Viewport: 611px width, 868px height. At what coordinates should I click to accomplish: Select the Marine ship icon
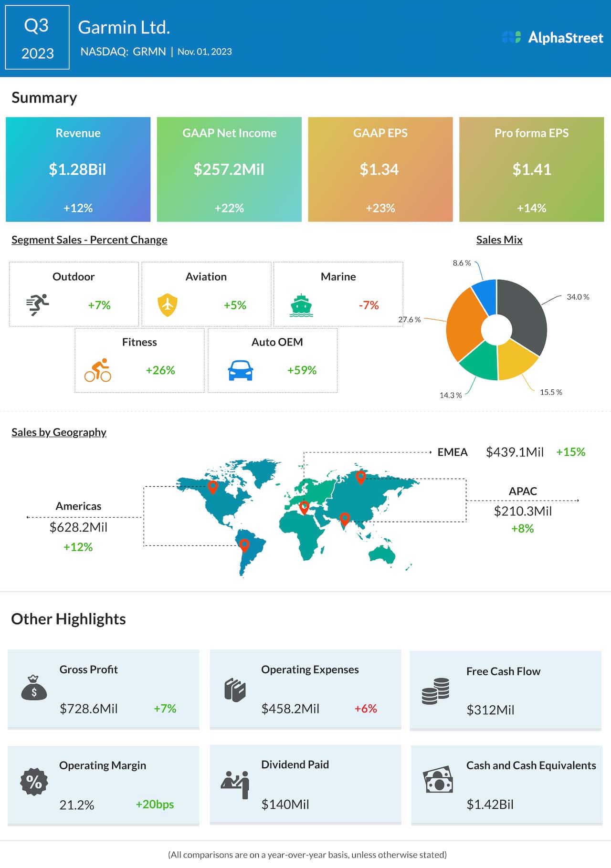(301, 305)
